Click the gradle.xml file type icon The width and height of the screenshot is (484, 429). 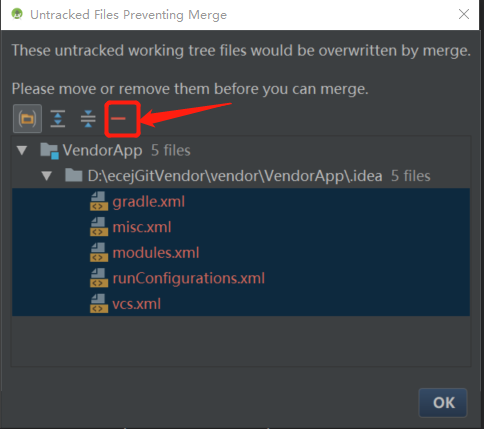(x=99, y=201)
